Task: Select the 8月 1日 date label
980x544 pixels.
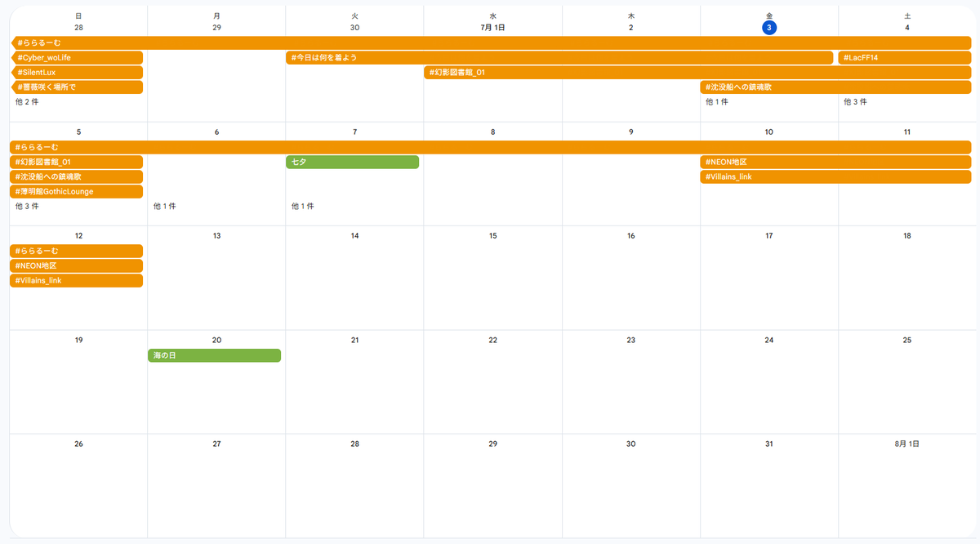Action: [907, 444]
